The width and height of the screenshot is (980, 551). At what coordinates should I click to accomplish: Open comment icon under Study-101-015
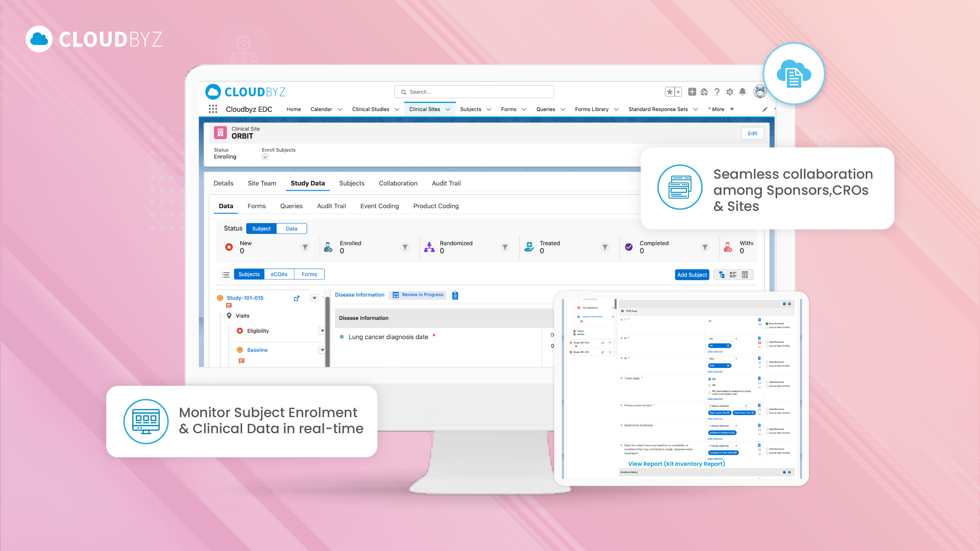(229, 306)
